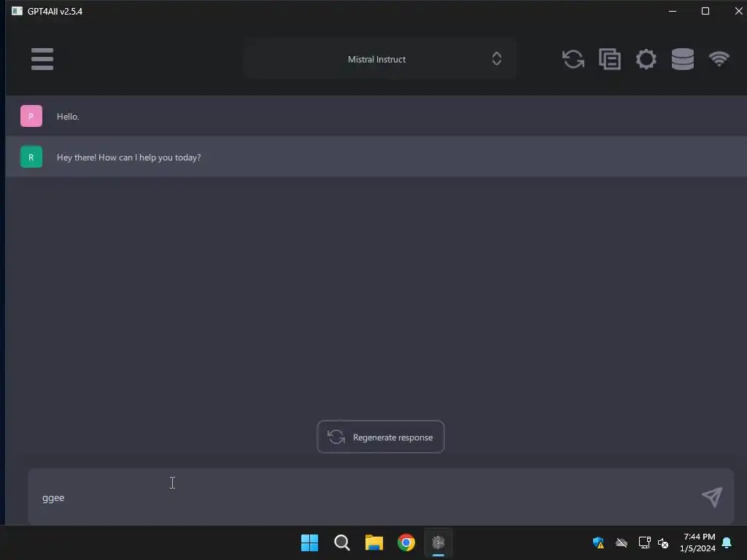
Task: Copy the conversation to clipboard
Action: point(610,59)
